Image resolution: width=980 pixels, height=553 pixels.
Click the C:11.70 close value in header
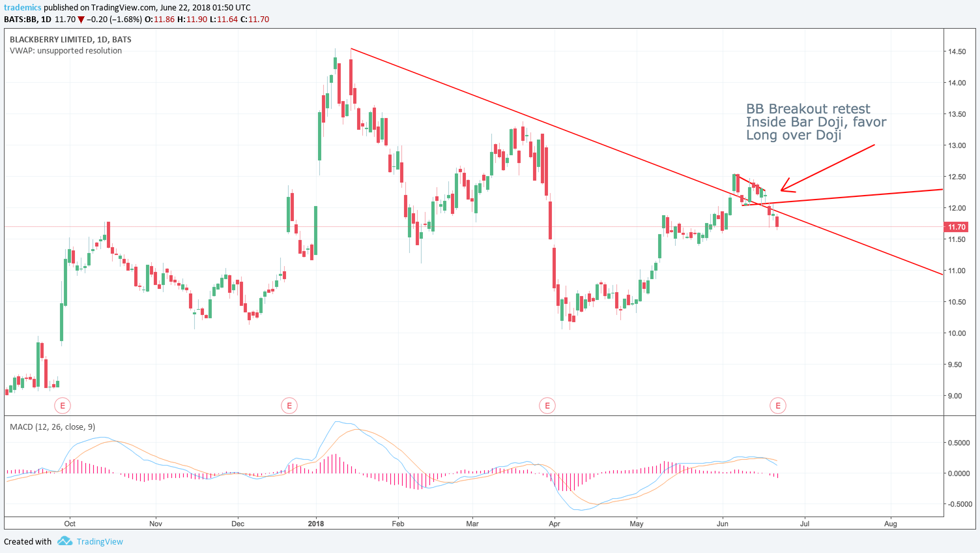pyautogui.click(x=255, y=20)
